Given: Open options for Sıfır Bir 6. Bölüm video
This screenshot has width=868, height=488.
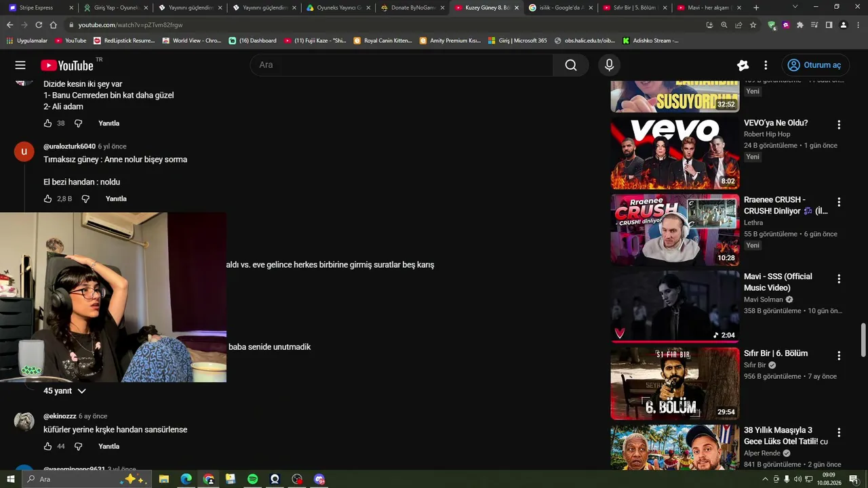Looking at the screenshot, I should click(x=839, y=355).
